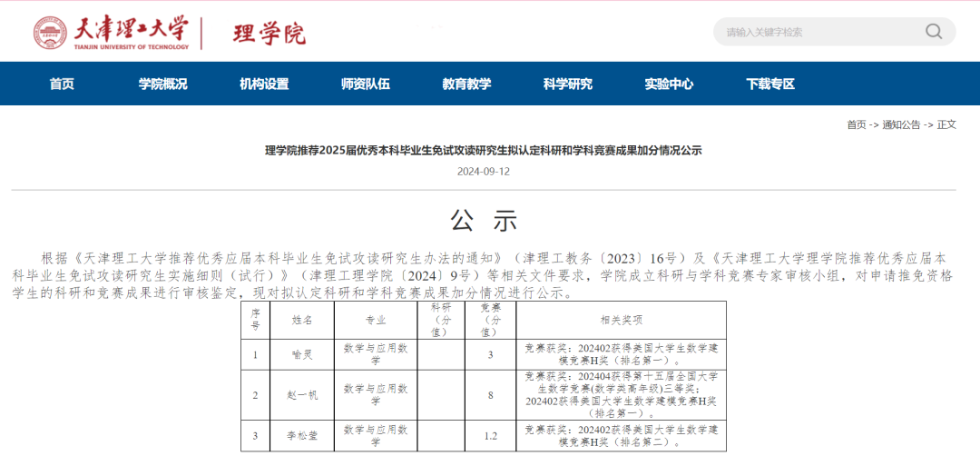Screen dimensions: 980x456
Task: Open the 下载专区 navigation item
Action: pyautogui.click(x=770, y=84)
